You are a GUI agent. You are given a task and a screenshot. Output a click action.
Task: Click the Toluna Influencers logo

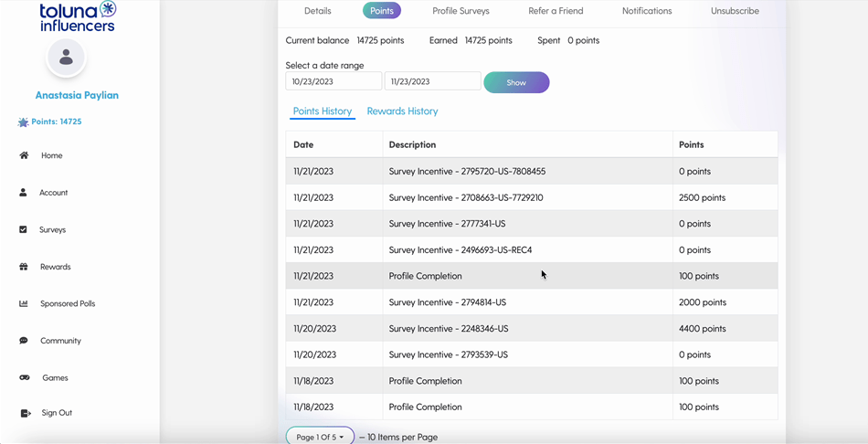click(78, 16)
